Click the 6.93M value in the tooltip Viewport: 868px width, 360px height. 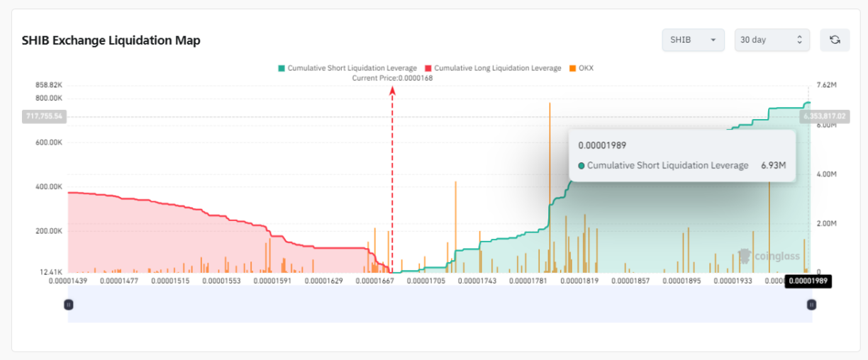click(773, 166)
